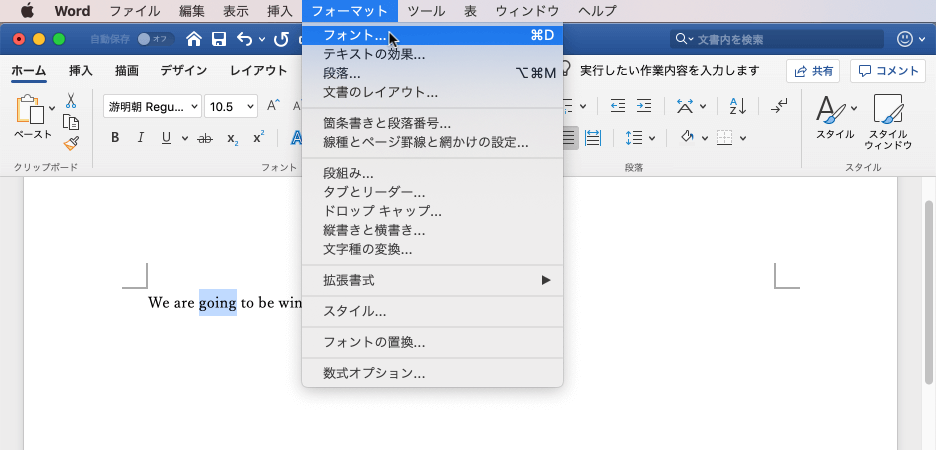Click the Undo arrow icon
Screen dimensions: 936x450
(245, 39)
